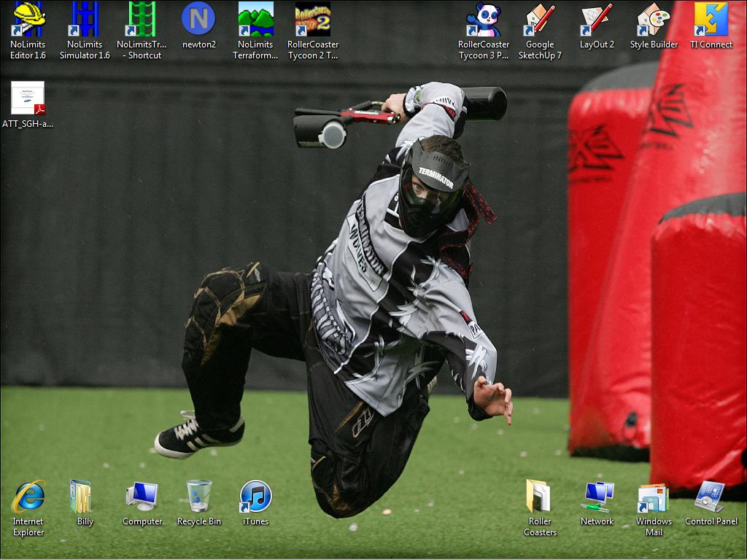Click the "LayOut 2" label text
This screenshot has width=747, height=560.
tap(597, 44)
